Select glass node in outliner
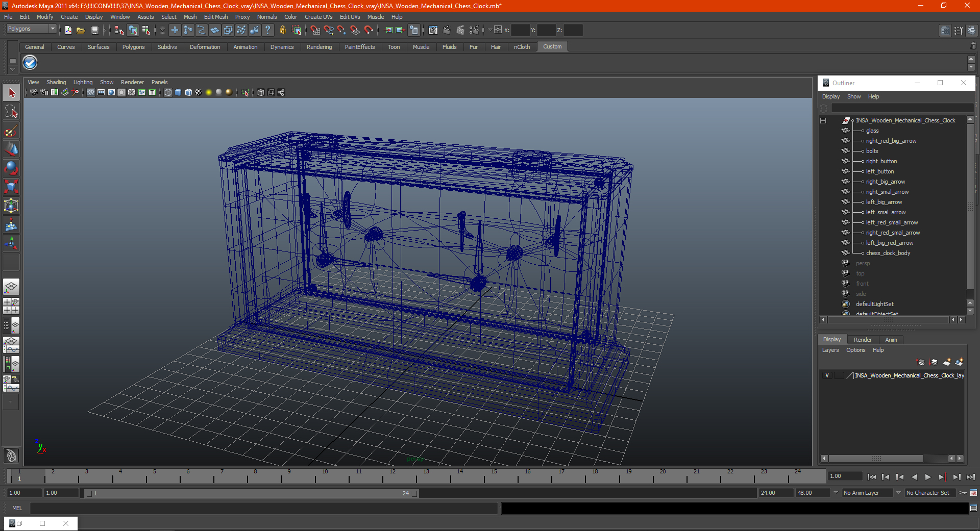 coord(872,131)
